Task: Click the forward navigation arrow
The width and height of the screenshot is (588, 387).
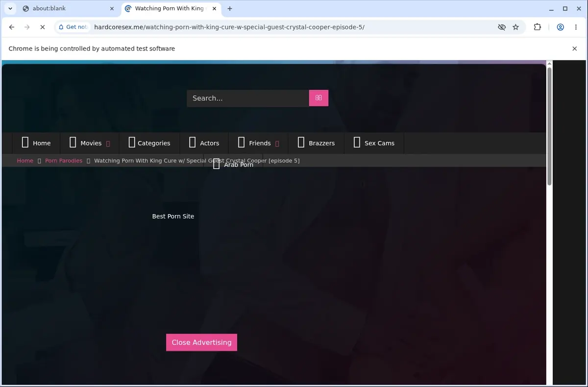Action: 27,27
